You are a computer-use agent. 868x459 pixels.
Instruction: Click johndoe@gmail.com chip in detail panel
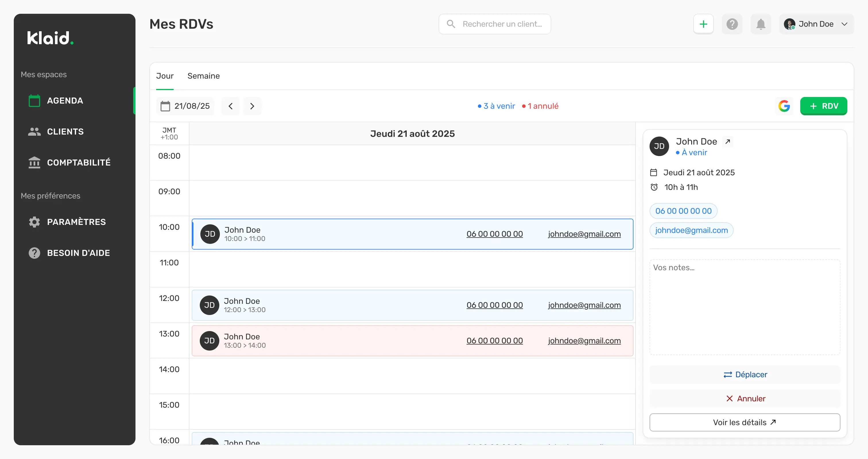pos(691,230)
